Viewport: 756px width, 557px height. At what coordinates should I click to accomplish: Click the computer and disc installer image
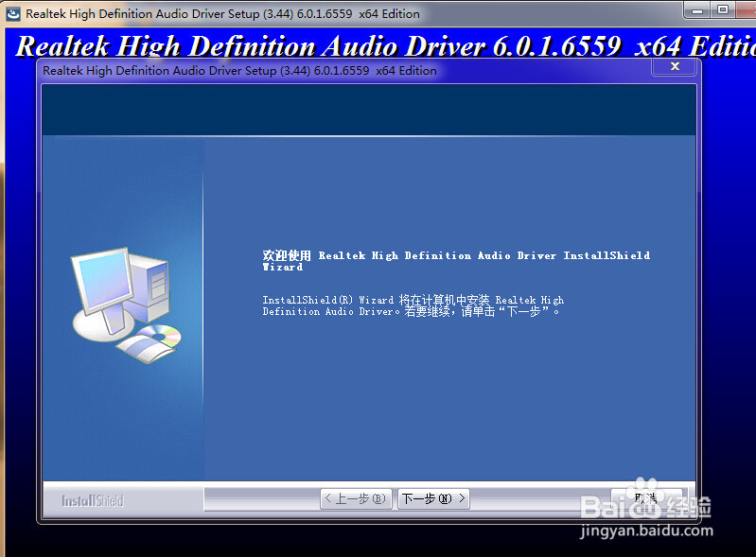click(x=126, y=305)
